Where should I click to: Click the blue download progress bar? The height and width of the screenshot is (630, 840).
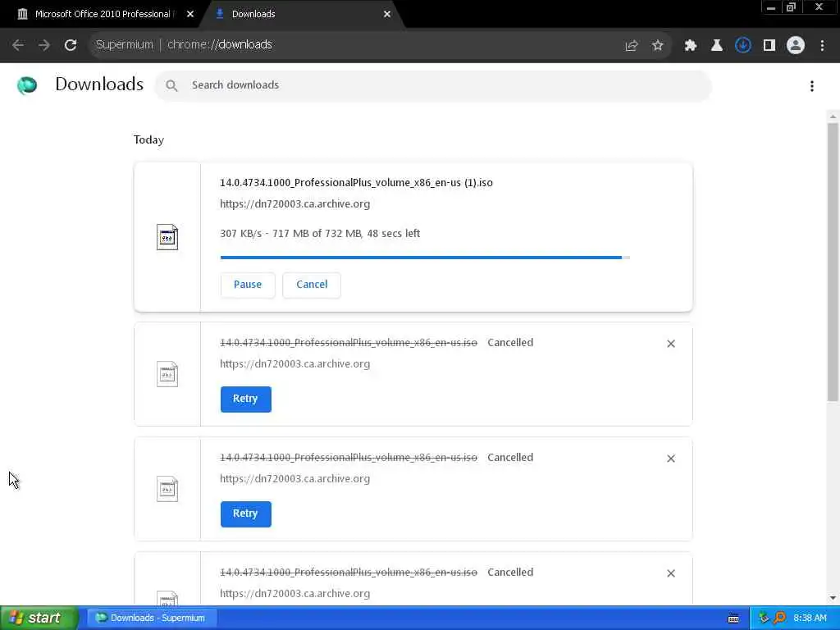tap(425, 258)
